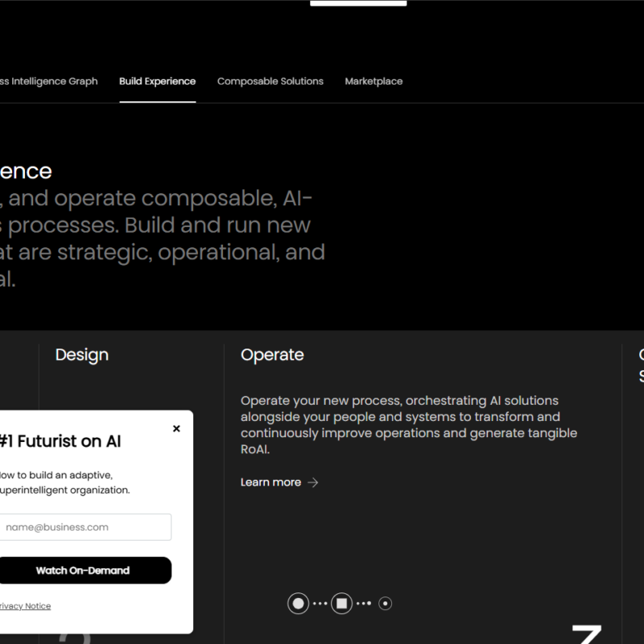The width and height of the screenshot is (644, 644).
Task: Click the small dotted circle step icon
Action: (385, 603)
